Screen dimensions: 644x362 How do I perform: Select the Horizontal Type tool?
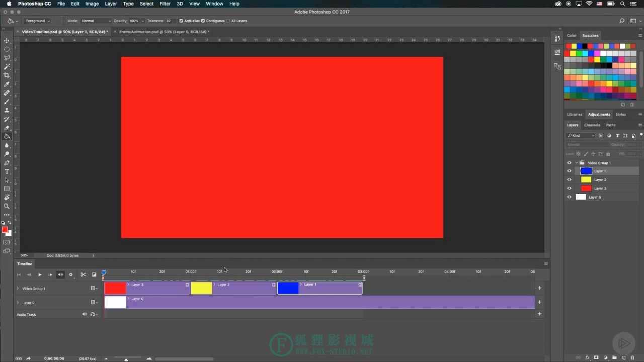(7, 171)
